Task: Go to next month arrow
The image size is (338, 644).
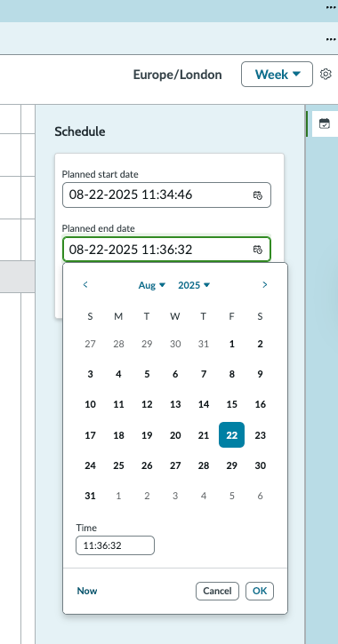Action: point(265,284)
